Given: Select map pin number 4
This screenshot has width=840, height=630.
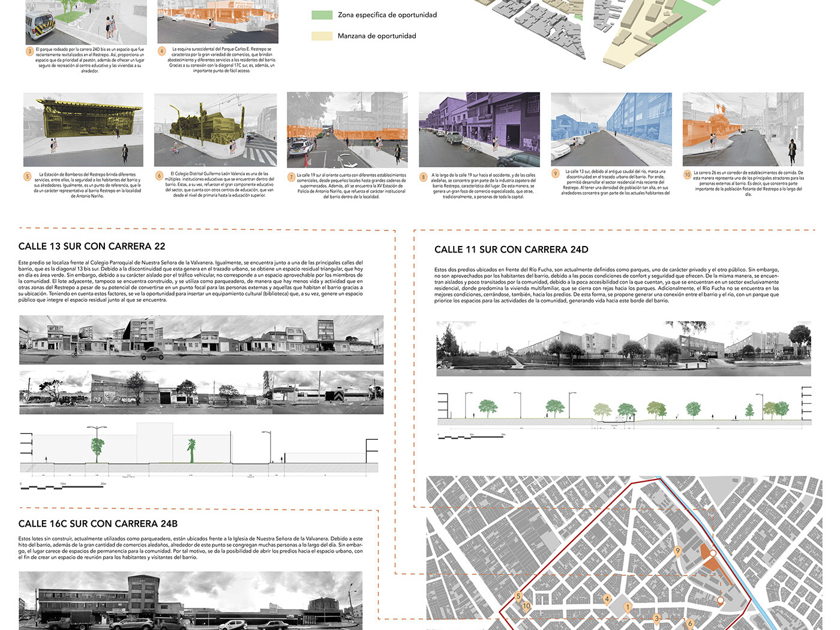Looking at the screenshot, I should (607, 599).
